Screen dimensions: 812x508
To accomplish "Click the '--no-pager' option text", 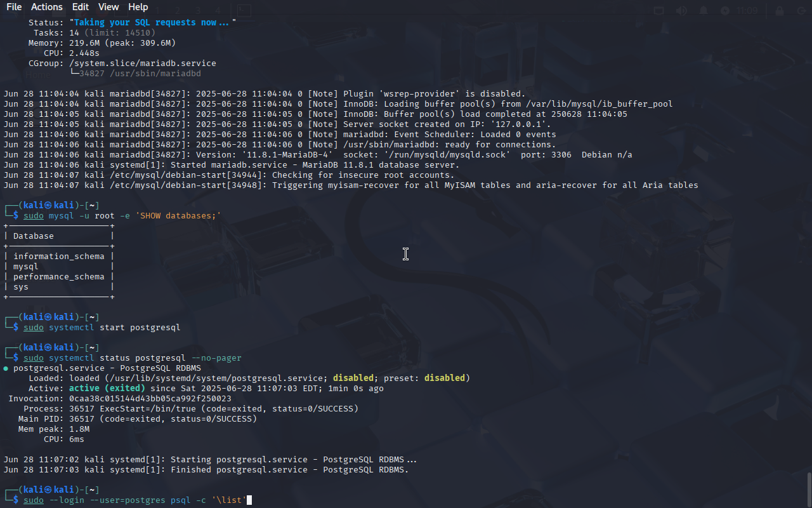I will [x=216, y=358].
